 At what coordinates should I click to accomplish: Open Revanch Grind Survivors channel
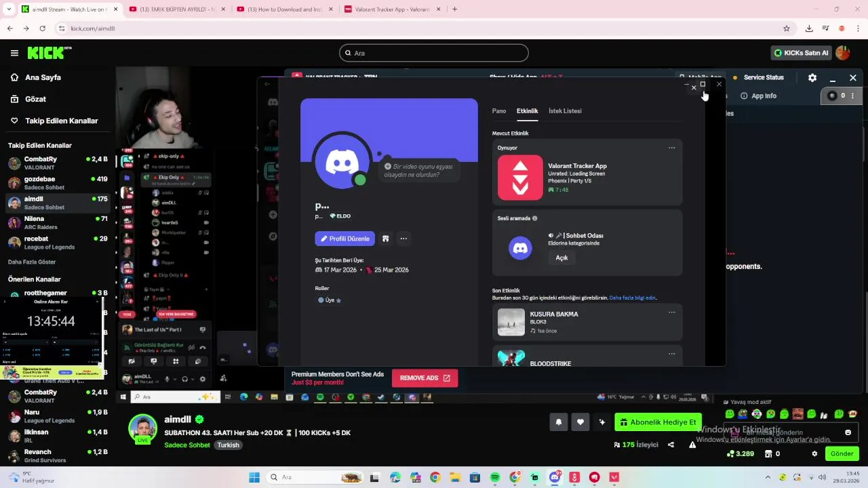(x=58, y=455)
